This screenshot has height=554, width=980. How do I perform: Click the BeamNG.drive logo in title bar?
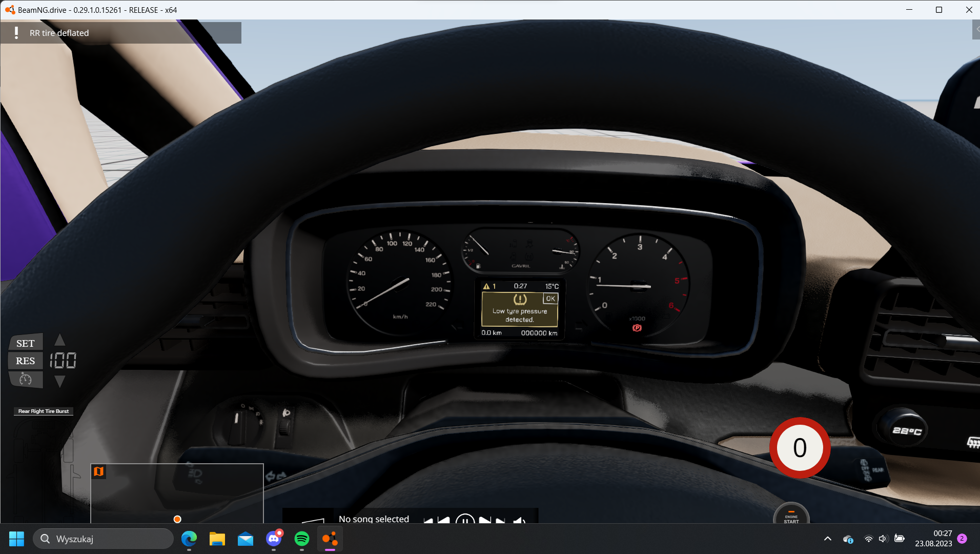click(x=10, y=10)
